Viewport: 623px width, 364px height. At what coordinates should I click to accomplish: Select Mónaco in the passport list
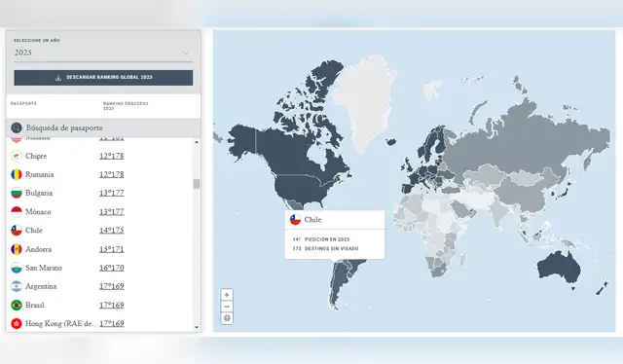pyautogui.click(x=38, y=212)
